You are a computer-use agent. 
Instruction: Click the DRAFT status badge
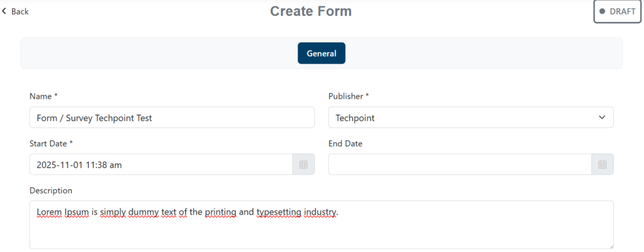click(618, 11)
